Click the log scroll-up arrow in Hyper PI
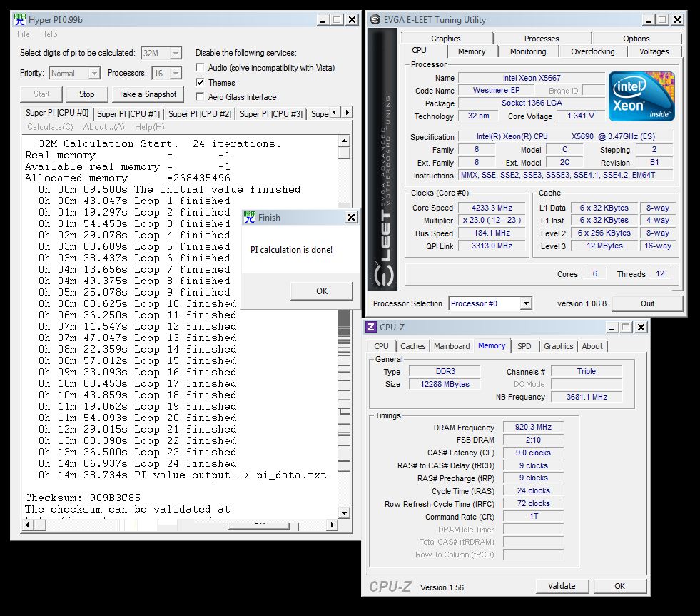Image resolution: width=700 pixels, height=616 pixels. [344, 141]
